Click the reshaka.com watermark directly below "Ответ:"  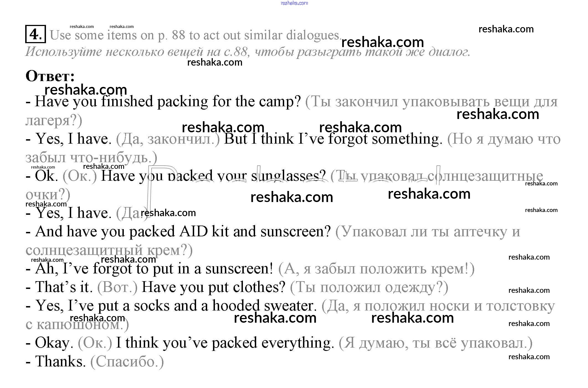[x=86, y=90]
